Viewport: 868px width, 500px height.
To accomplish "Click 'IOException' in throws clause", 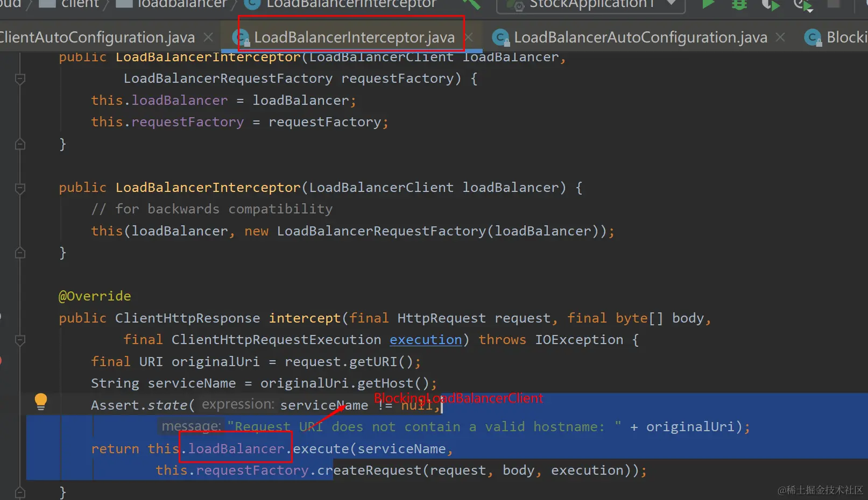I will click(579, 340).
